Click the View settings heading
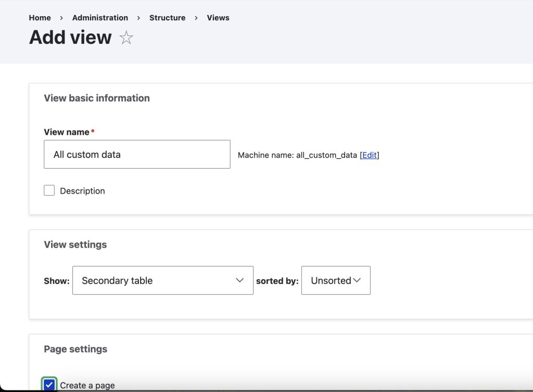The height and width of the screenshot is (392, 533). 75,245
